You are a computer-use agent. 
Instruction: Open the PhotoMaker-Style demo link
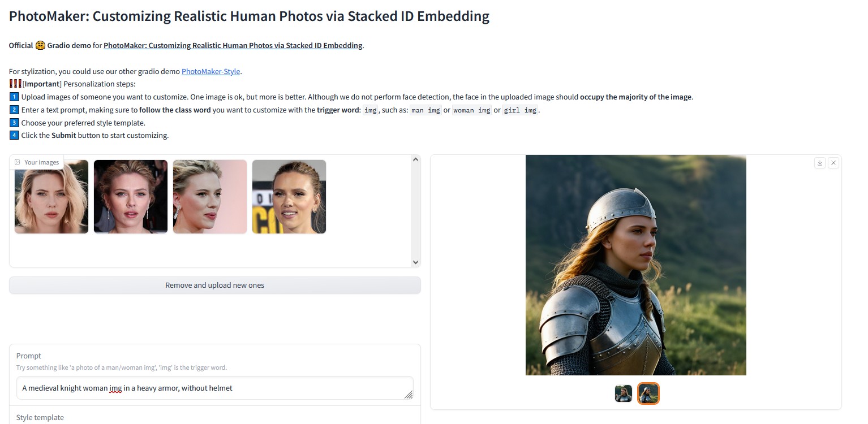[x=211, y=71]
